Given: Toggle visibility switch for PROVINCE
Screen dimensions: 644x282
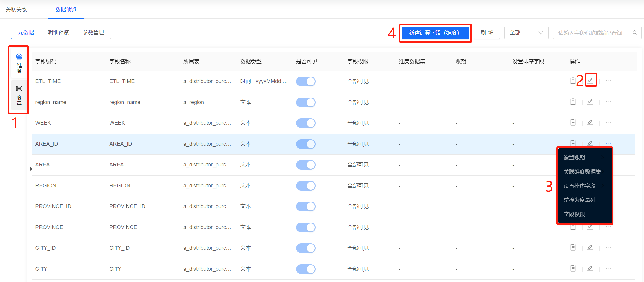Looking at the screenshot, I should coord(306,227).
